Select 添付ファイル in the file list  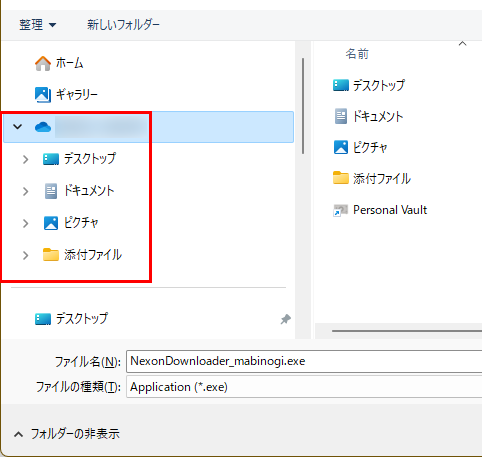tap(382, 179)
